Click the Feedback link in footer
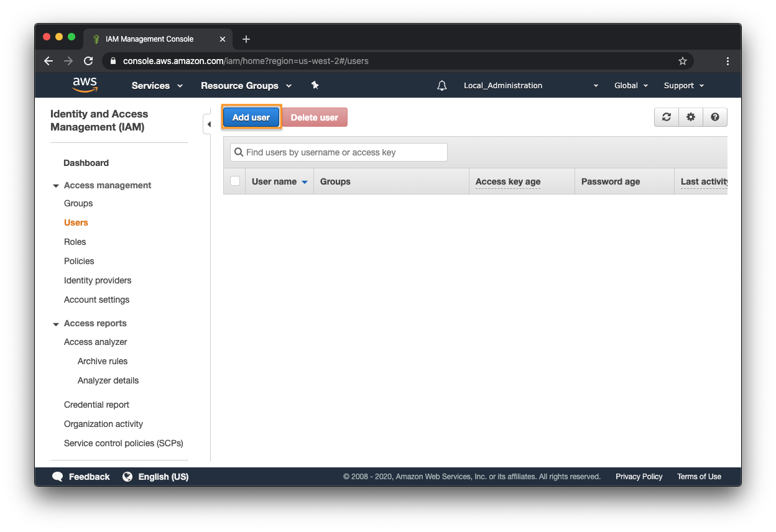The width and height of the screenshot is (776, 532). click(89, 477)
